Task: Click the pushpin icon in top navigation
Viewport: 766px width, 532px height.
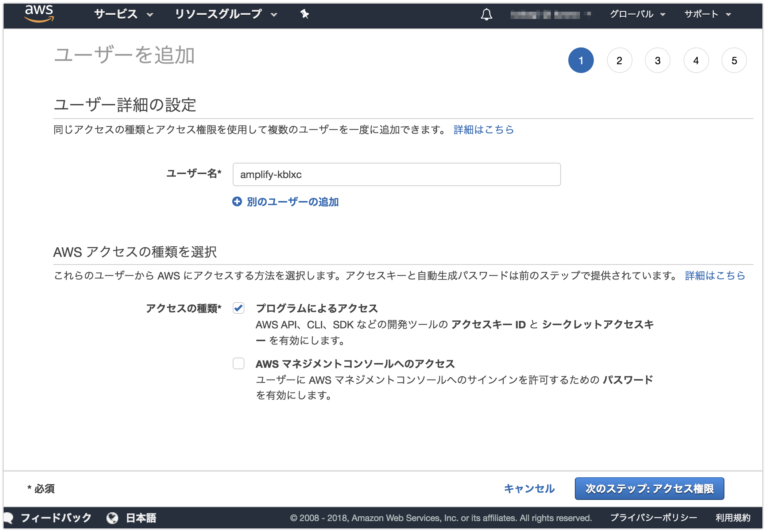Action: pos(304,14)
